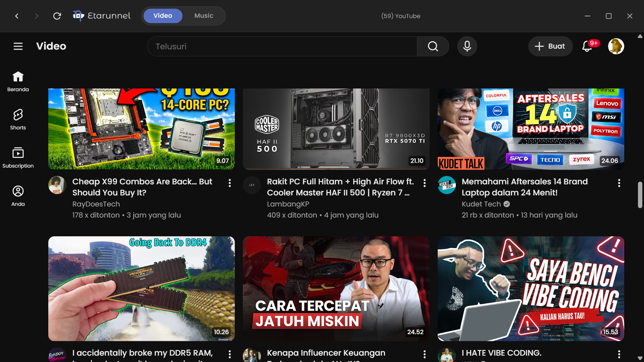Image resolution: width=644 pixels, height=362 pixels.
Task: Go forward with the right arrow
Action: 37,16
